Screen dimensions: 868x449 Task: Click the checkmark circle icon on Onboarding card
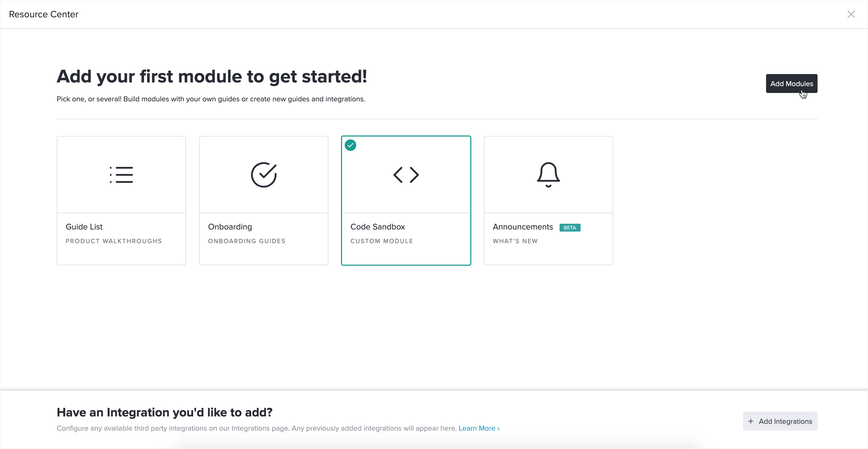(x=263, y=175)
